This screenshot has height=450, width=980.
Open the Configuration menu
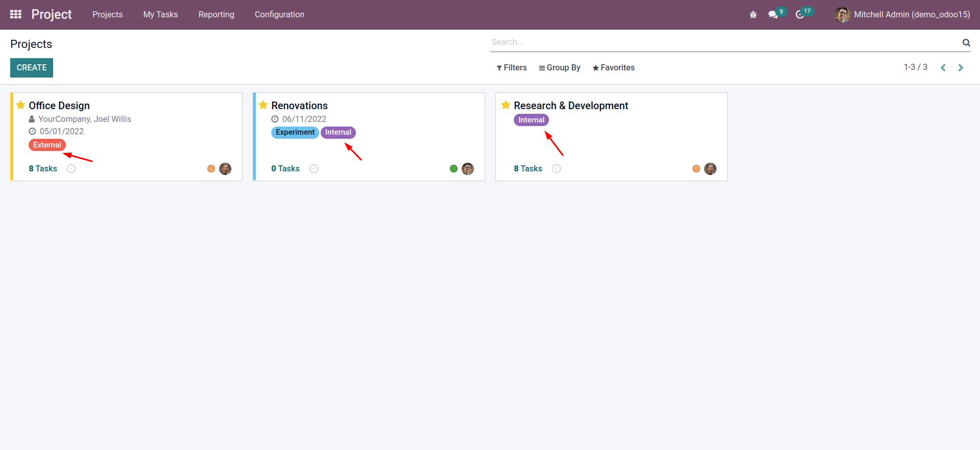point(279,15)
